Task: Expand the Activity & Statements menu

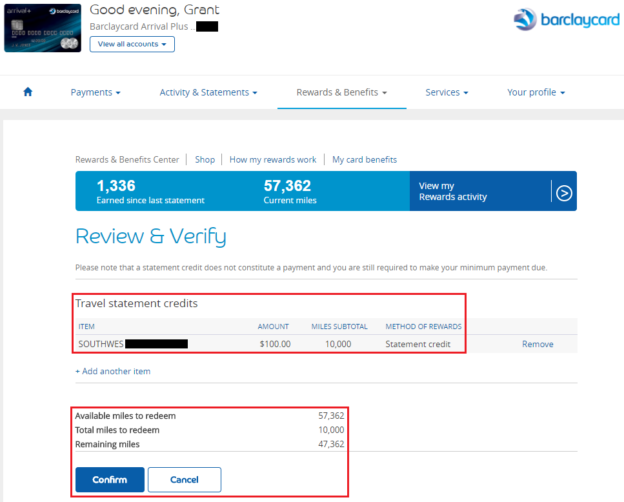Action: click(x=209, y=92)
